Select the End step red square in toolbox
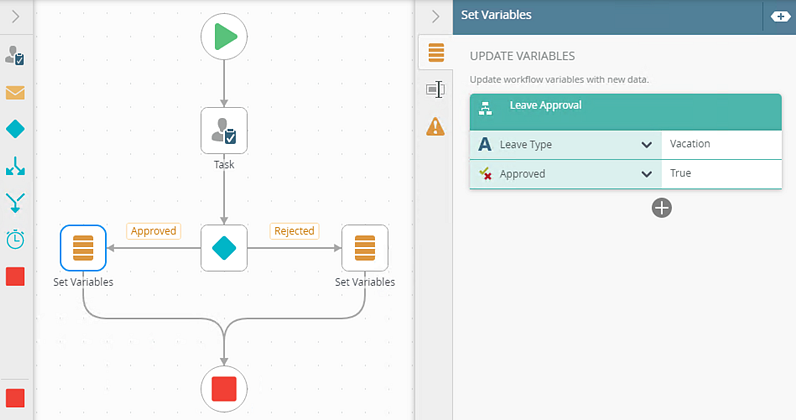The height and width of the screenshot is (420, 796). point(15,276)
